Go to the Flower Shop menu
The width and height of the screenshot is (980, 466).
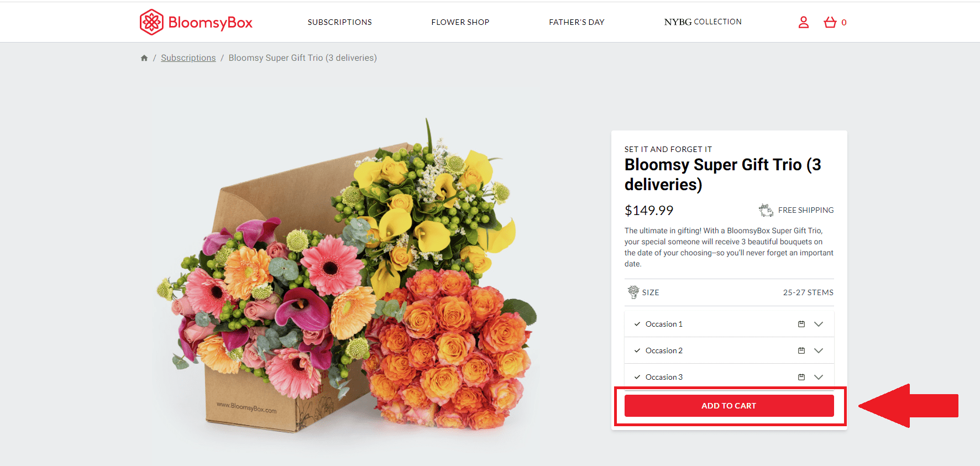click(x=460, y=22)
